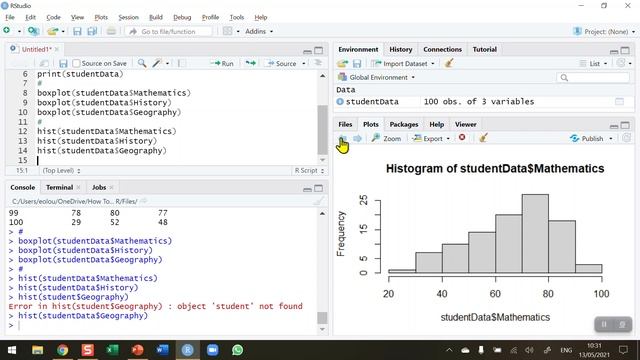Viewport: 640px width, 360px height.
Task: Clear all plots with the broom icon
Action: coord(483,138)
